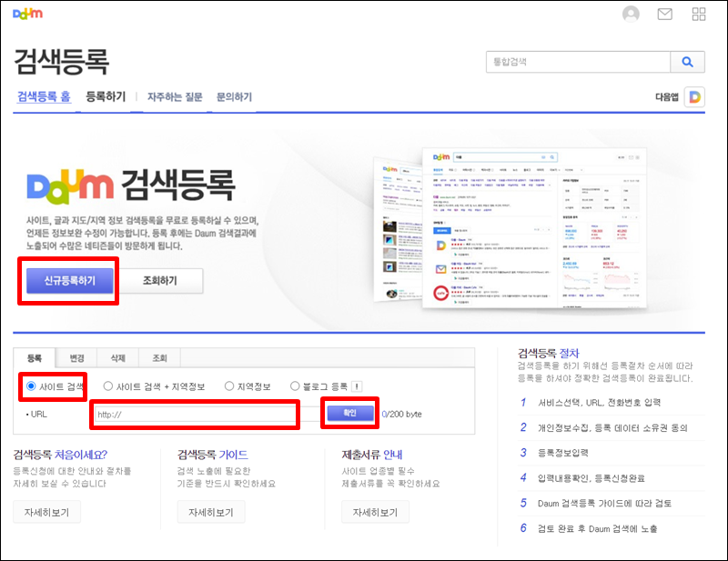Open the mail envelope icon
Screen dimensions: 728x561
[665, 14]
